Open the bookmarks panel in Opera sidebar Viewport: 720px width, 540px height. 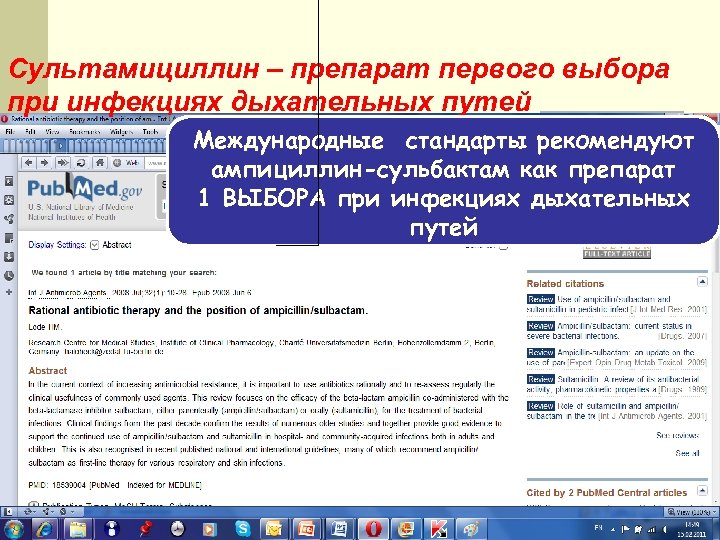pyautogui.click(x=9, y=180)
